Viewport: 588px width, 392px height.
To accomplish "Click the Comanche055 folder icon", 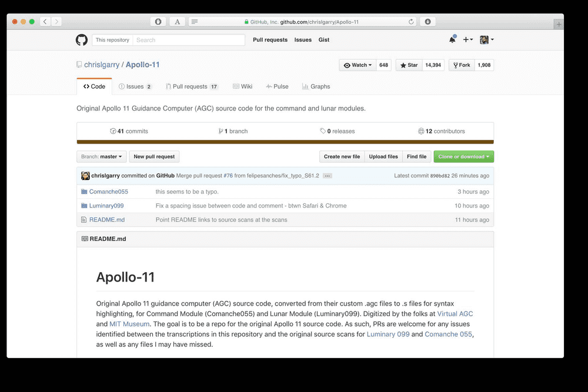I will coord(84,192).
